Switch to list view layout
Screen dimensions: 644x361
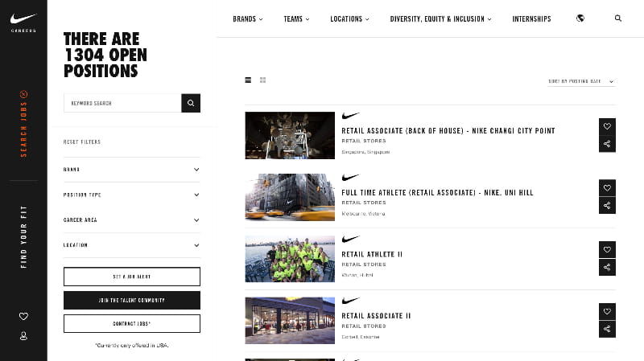click(248, 80)
